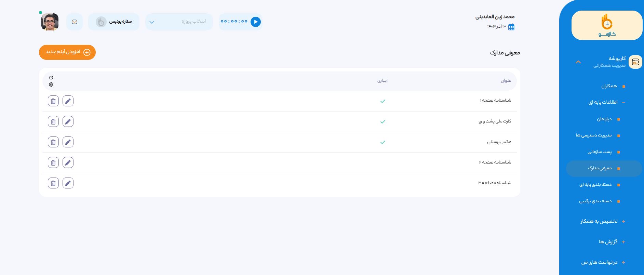The width and height of the screenshot is (644, 275).
Task: Start the timer with play button
Action: coord(255,22)
